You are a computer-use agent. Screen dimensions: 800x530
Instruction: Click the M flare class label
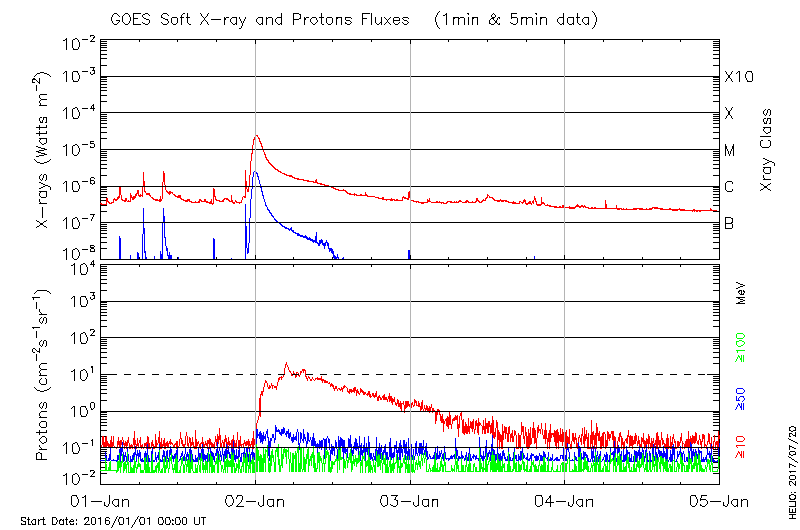point(730,151)
